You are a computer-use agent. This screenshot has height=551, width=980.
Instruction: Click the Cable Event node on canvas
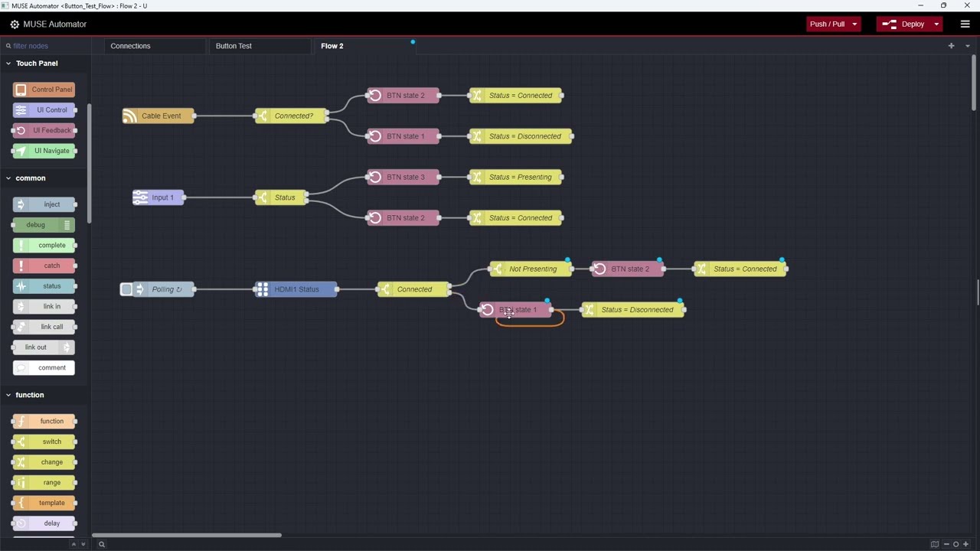tap(158, 116)
